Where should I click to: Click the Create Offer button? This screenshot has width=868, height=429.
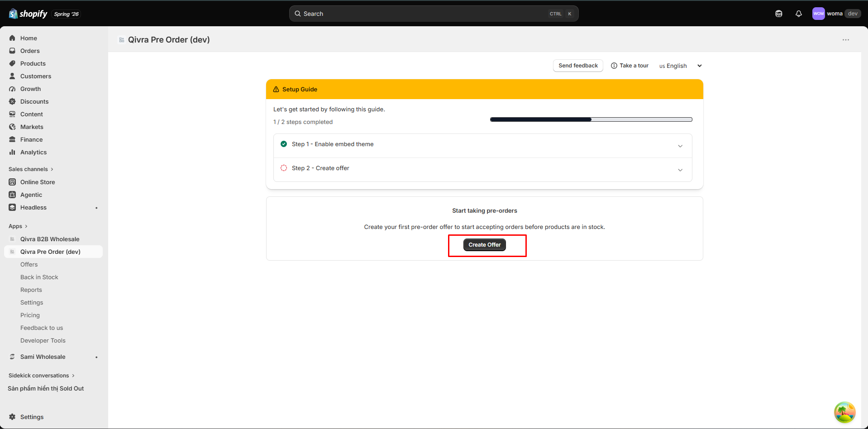tap(485, 245)
